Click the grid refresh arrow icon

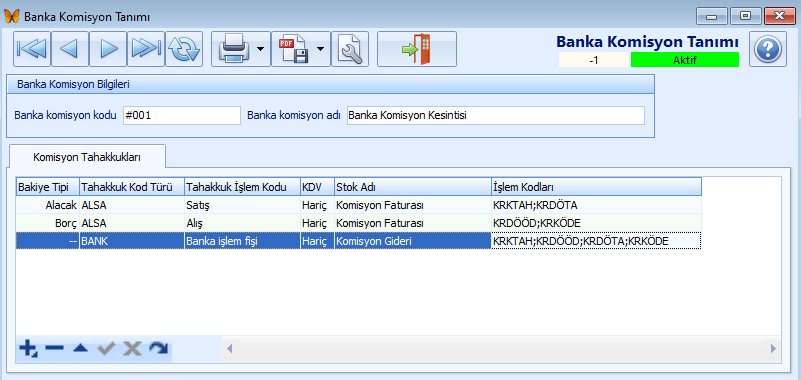click(158, 348)
